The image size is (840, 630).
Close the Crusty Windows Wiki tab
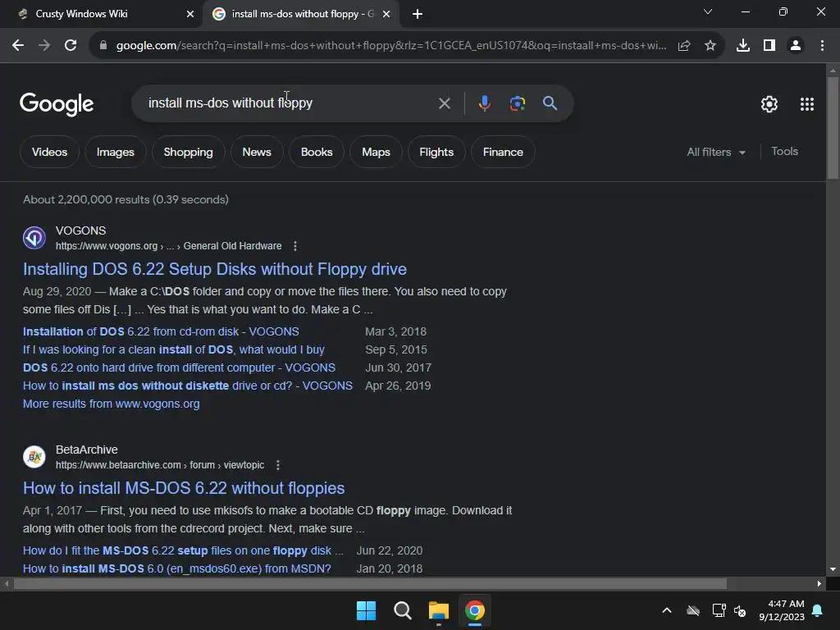(x=190, y=15)
